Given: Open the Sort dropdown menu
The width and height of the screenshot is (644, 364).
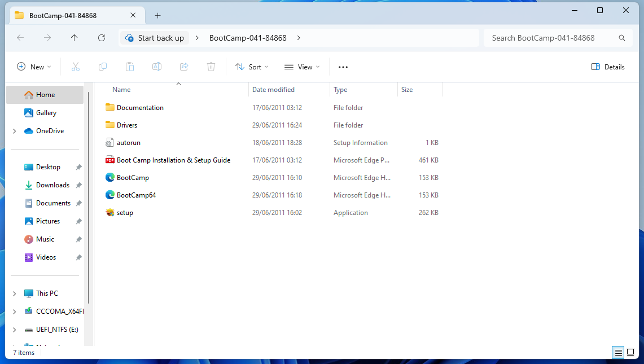Looking at the screenshot, I should 252,67.
